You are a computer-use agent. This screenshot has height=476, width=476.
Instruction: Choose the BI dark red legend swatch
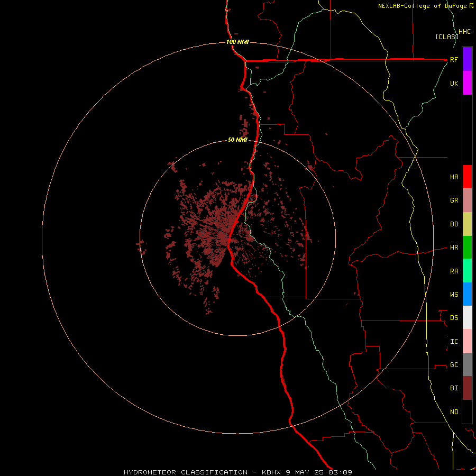(467, 388)
